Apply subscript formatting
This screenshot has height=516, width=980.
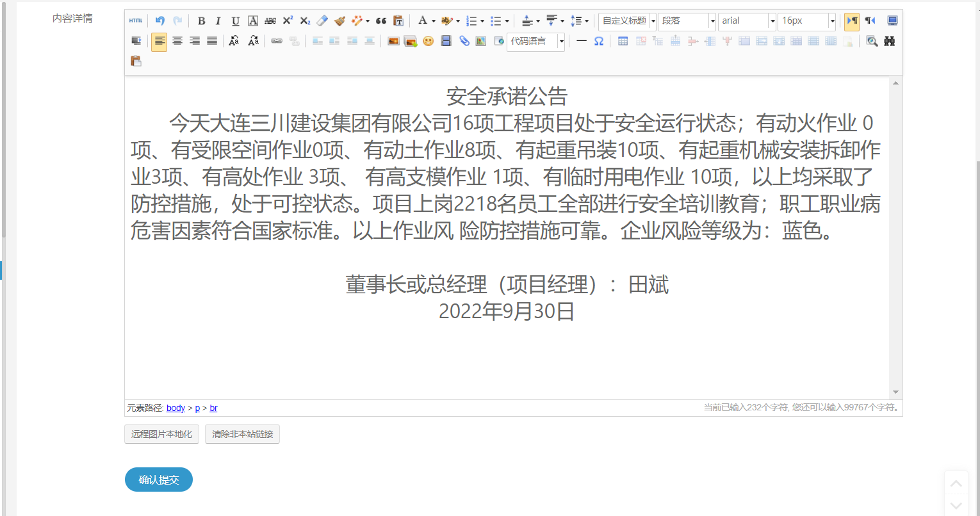tap(305, 21)
